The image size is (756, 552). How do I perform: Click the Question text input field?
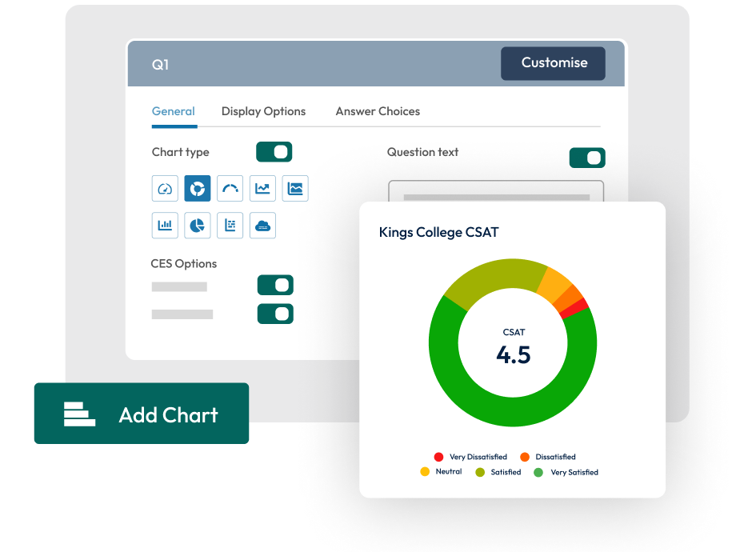point(495,192)
